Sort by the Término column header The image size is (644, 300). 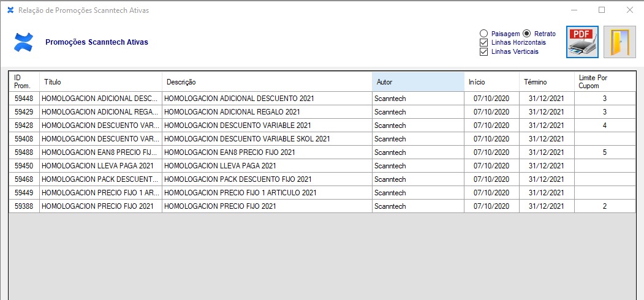pos(547,81)
